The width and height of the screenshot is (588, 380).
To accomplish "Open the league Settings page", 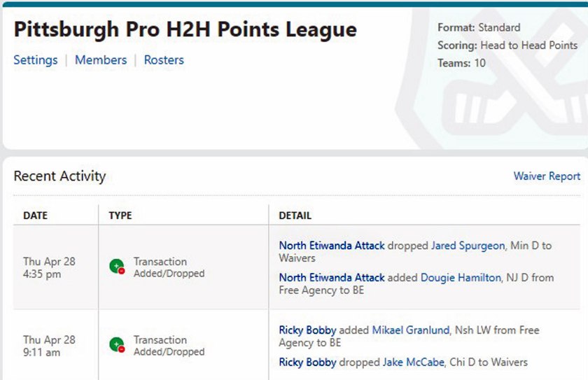I will pyautogui.click(x=36, y=60).
